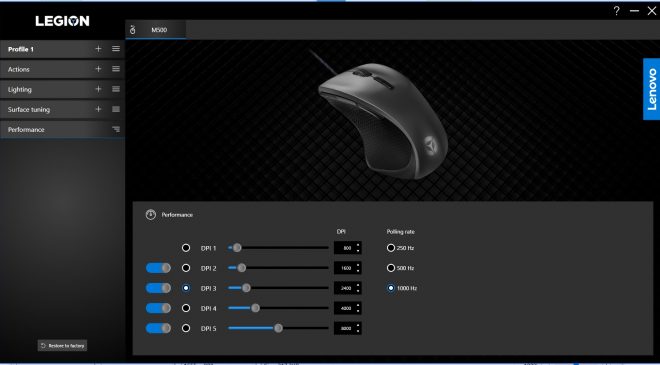This screenshot has width=660, height=365.
Task: Disable the DPI 2 toggle switch
Action: pyautogui.click(x=158, y=268)
